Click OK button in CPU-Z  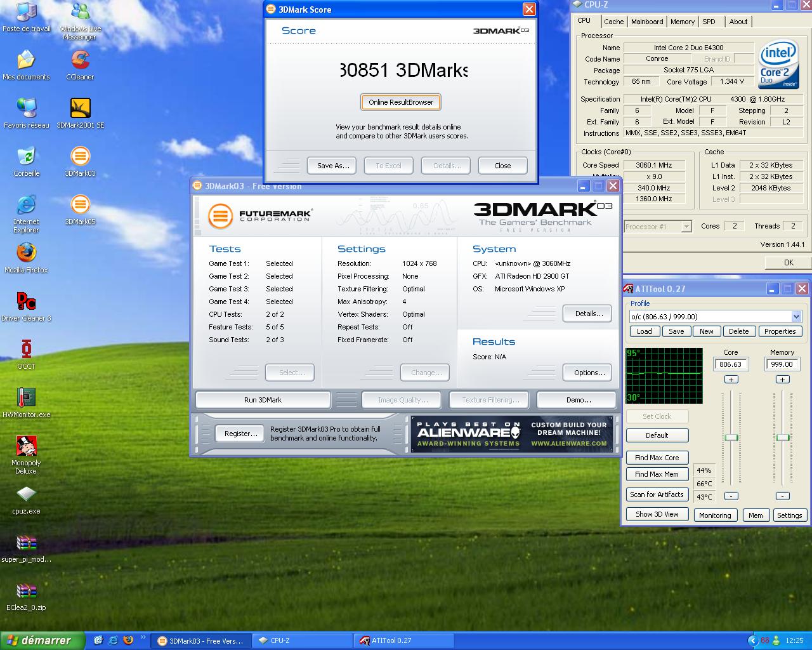(788, 262)
